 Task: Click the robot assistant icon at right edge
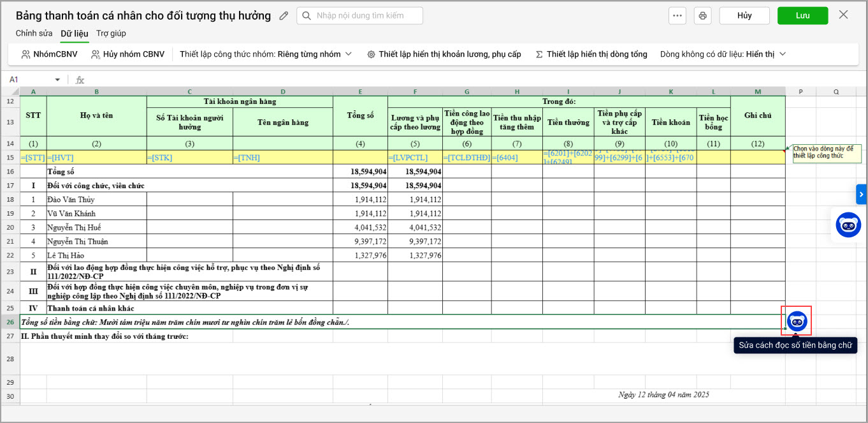[x=848, y=225]
